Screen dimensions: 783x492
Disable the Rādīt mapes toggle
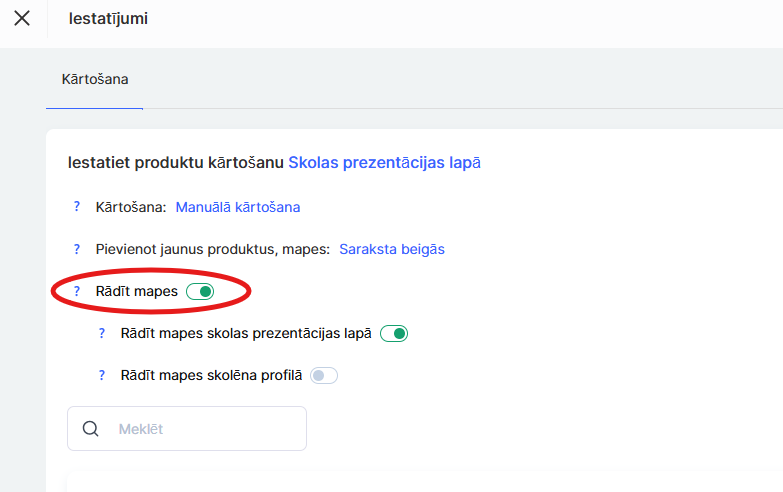coord(200,291)
